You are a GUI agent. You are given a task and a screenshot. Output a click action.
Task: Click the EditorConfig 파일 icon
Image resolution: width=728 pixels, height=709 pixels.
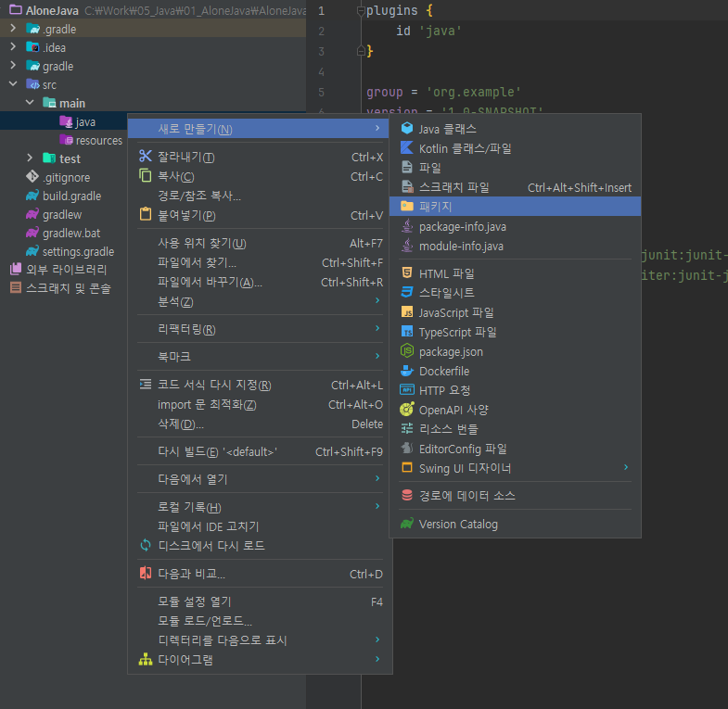[x=407, y=449]
